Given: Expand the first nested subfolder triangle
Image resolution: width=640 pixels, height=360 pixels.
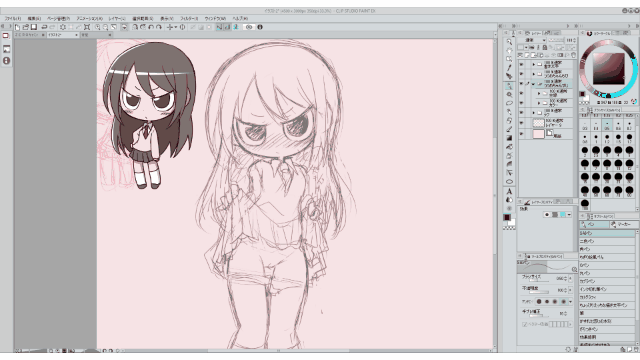Looking at the screenshot, I should point(539,93).
